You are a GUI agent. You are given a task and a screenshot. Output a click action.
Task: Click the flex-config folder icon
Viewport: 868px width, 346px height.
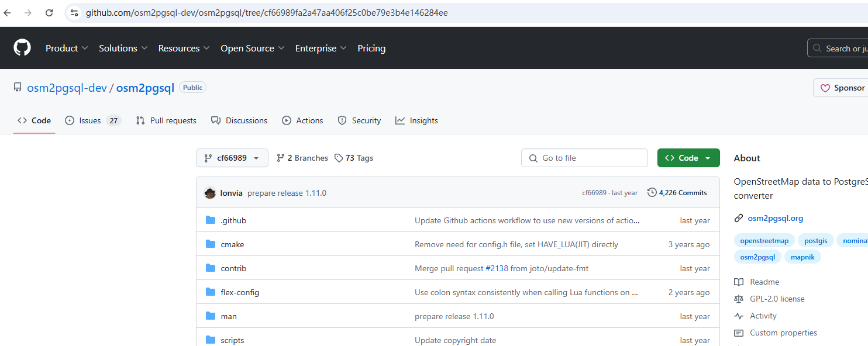pos(211,292)
